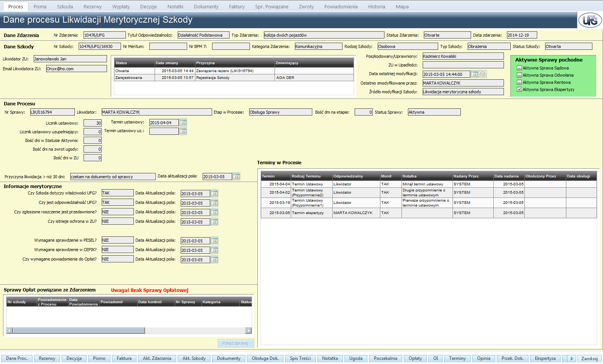Open calendar icon next to Termin ustawowy uz.
This screenshot has width=603, height=364.
(183, 131)
